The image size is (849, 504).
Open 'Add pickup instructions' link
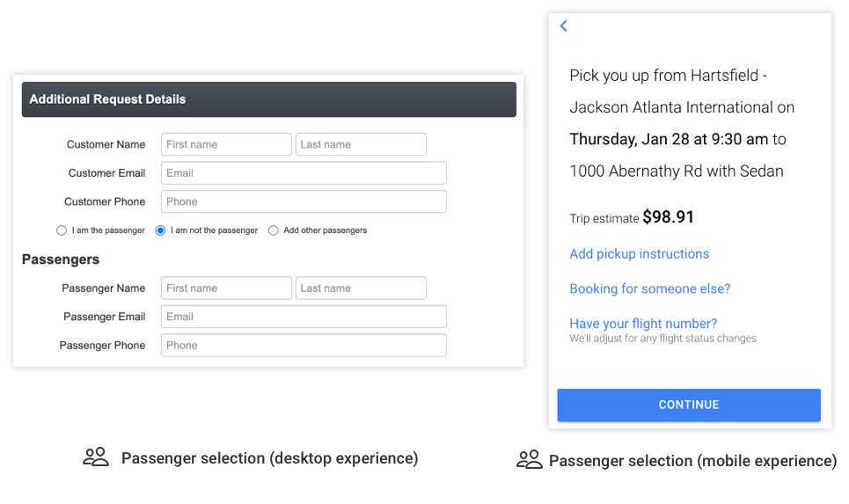pos(639,254)
